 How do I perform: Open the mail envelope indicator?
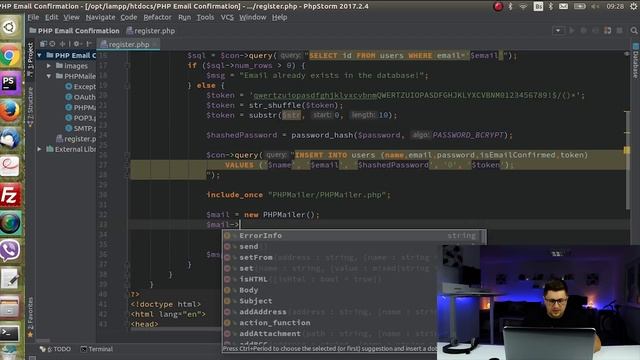coord(563,7)
